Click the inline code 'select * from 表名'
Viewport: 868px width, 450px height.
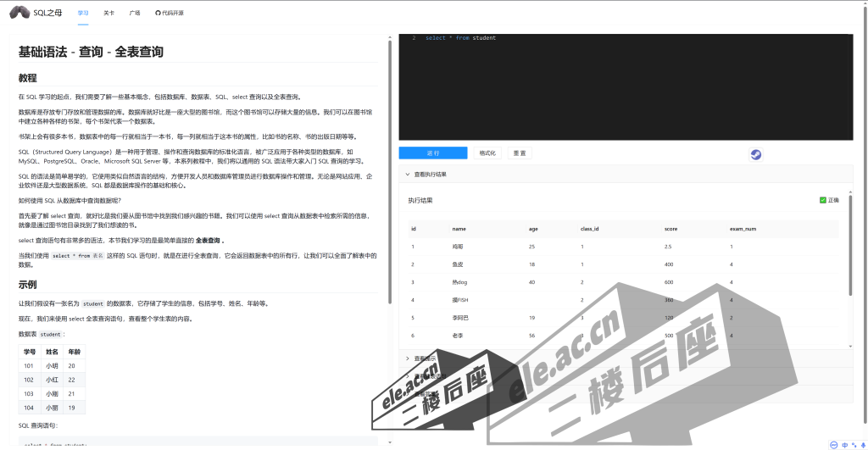(x=77, y=256)
